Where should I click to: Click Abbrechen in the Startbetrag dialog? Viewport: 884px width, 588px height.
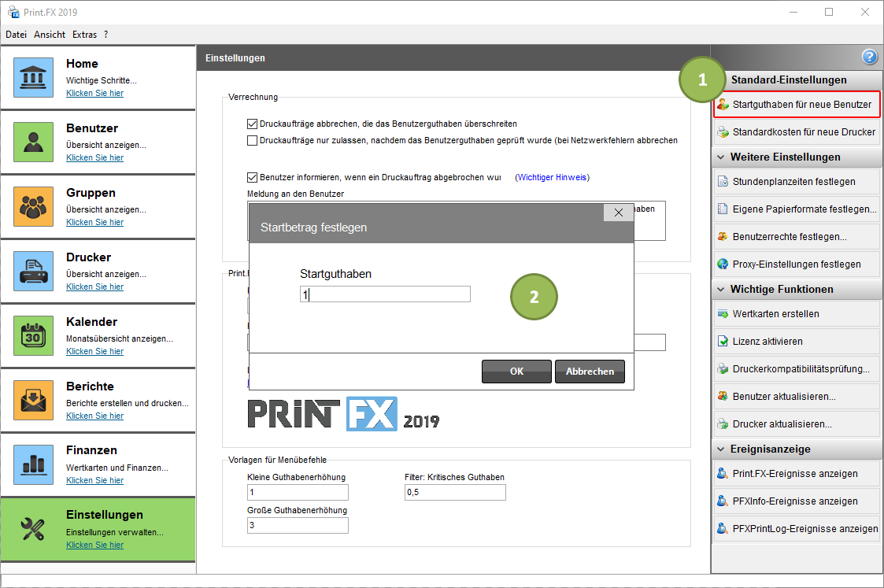[590, 372]
